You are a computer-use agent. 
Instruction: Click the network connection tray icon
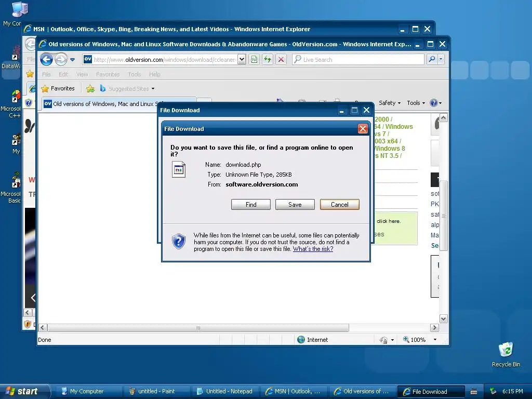[493, 391]
